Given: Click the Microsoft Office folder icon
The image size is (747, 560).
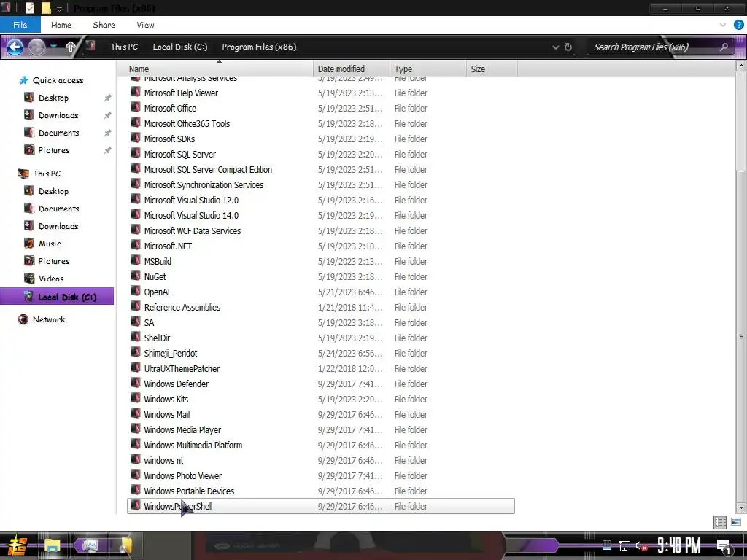Looking at the screenshot, I should point(135,108).
